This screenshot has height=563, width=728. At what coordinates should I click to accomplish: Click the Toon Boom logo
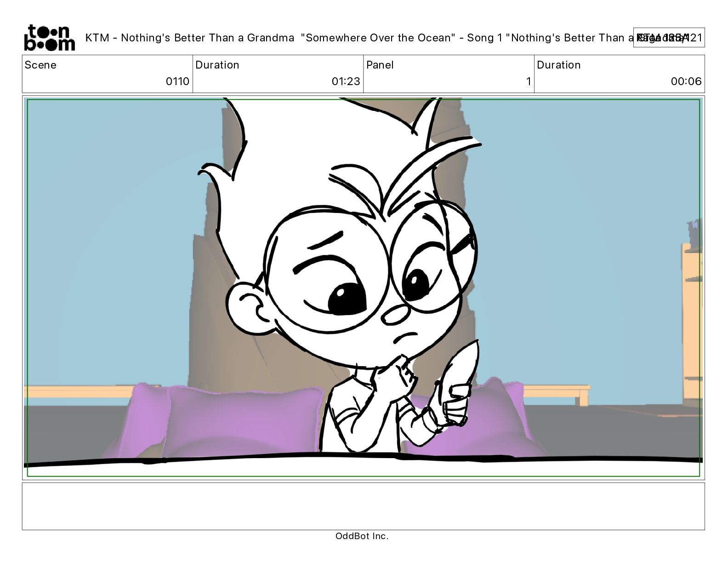[49, 37]
